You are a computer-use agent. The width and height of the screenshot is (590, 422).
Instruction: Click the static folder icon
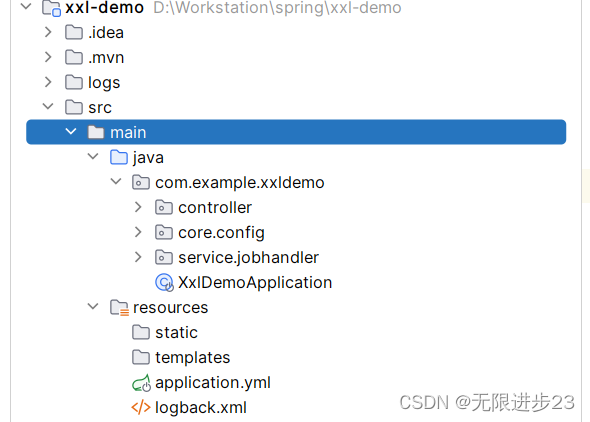tap(141, 332)
